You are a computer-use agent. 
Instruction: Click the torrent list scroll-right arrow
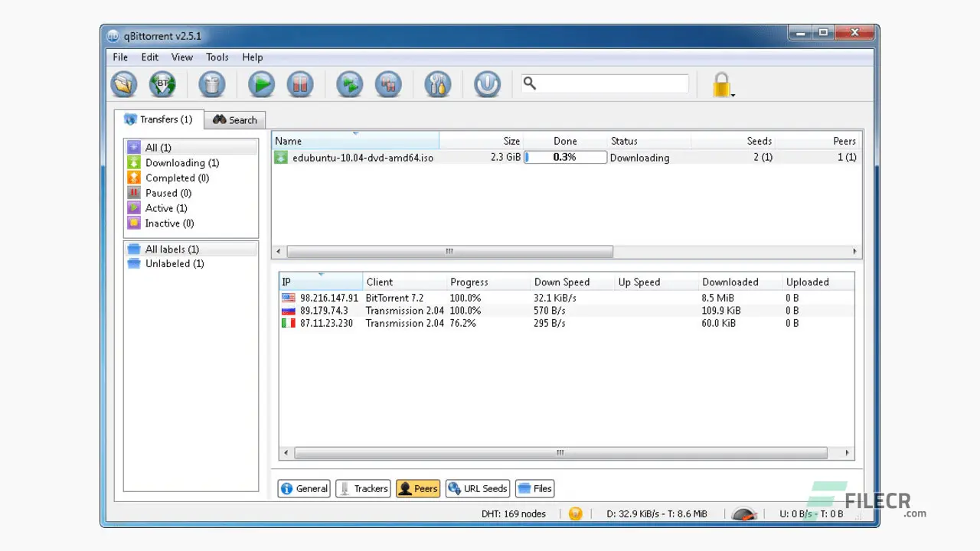pos(854,251)
